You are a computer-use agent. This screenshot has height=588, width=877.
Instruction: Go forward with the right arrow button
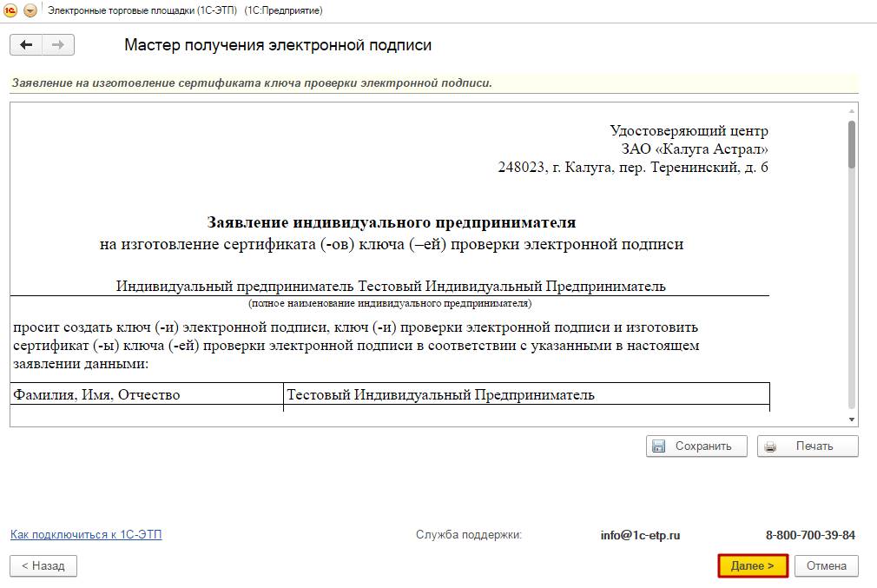tap(58, 45)
